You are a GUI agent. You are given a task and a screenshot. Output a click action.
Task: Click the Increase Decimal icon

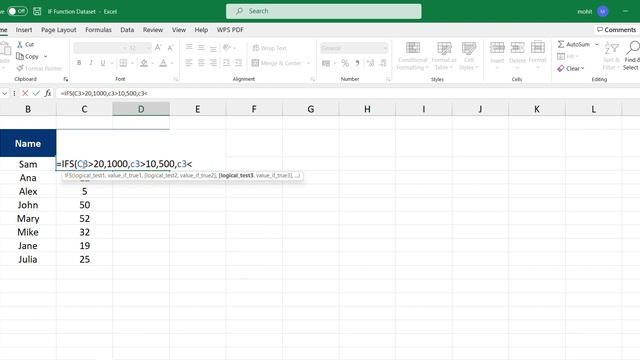[371, 63]
